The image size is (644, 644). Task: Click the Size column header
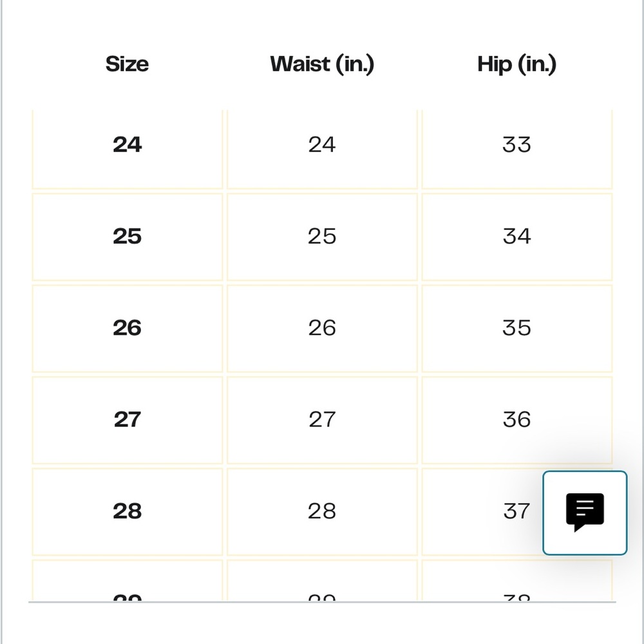[x=128, y=64]
